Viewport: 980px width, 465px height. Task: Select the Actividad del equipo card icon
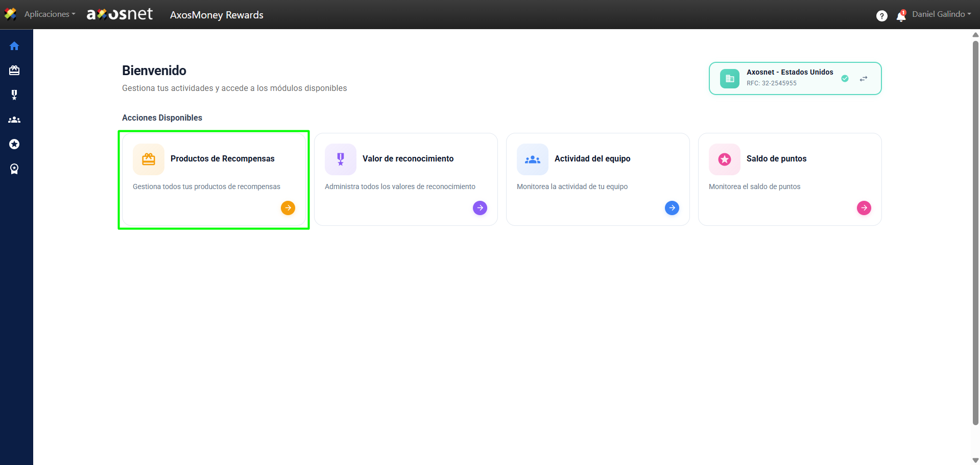point(532,159)
